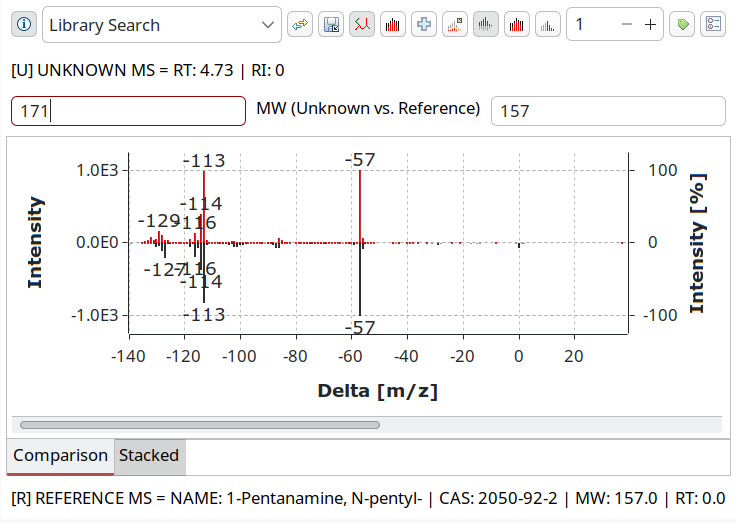
Task: Click the yellow double-arrow icon
Action: tap(299, 25)
